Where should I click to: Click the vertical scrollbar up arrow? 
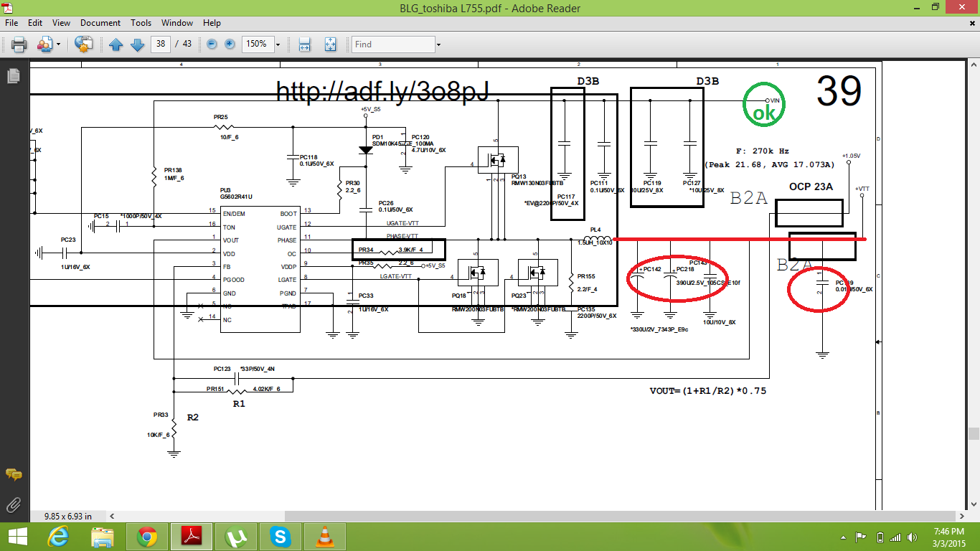pyautogui.click(x=974, y=65)
